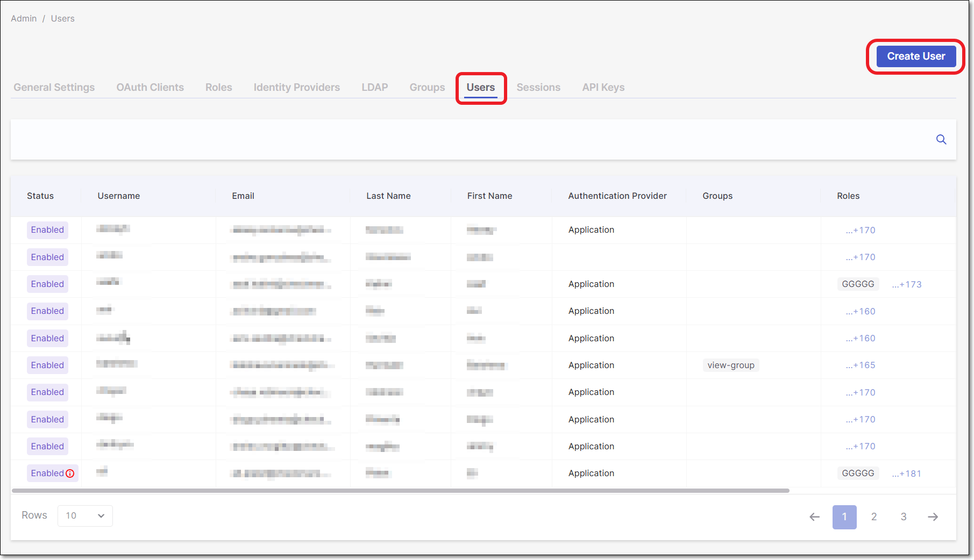Go to the API Keys tab
Image resolution: width=974 pixels, height=560 pixels.
point(603,88)
